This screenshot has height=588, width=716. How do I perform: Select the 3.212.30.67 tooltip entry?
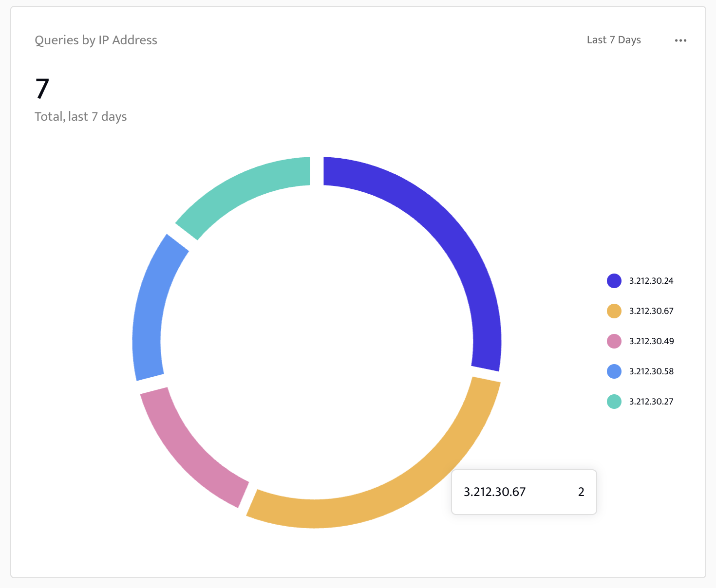pos(523,492)
